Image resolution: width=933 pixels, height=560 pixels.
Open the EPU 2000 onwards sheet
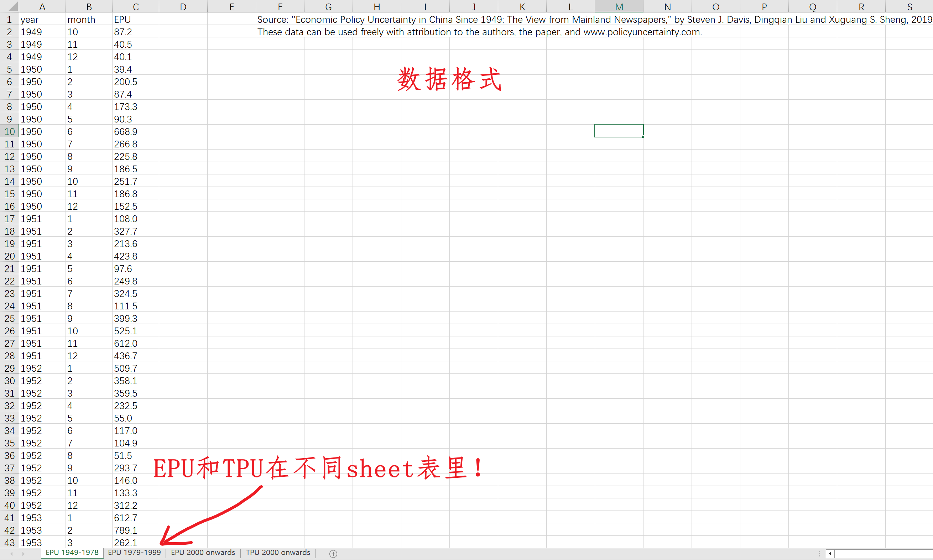click(x=203, y=553)
